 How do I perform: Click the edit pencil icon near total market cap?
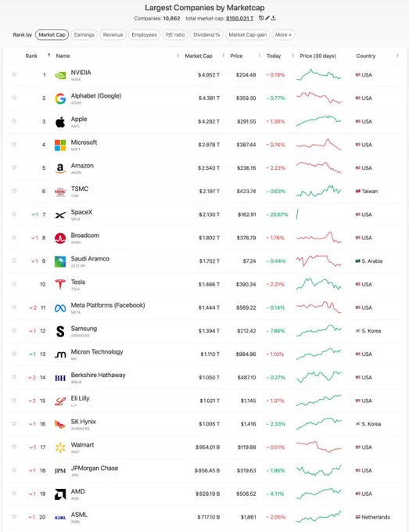(267, 18)
